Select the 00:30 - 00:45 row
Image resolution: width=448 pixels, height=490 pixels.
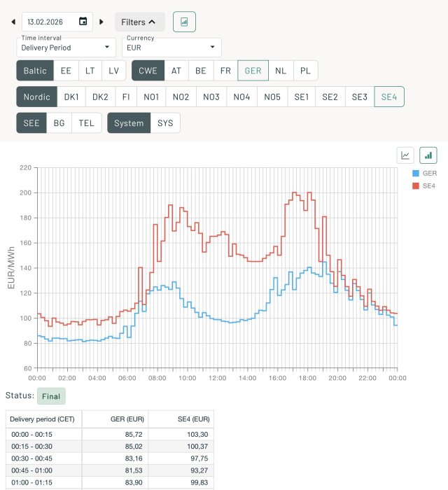[110, 458]
